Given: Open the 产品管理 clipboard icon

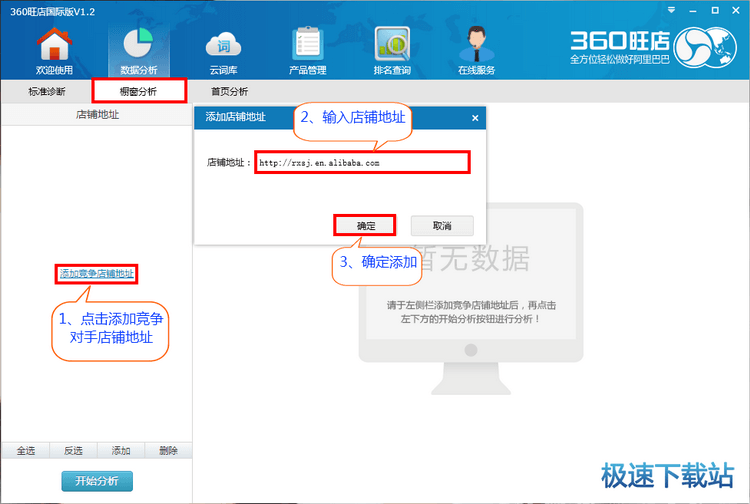Looking at the screenshot, I should pyautogui.click(x=308, y=50).
